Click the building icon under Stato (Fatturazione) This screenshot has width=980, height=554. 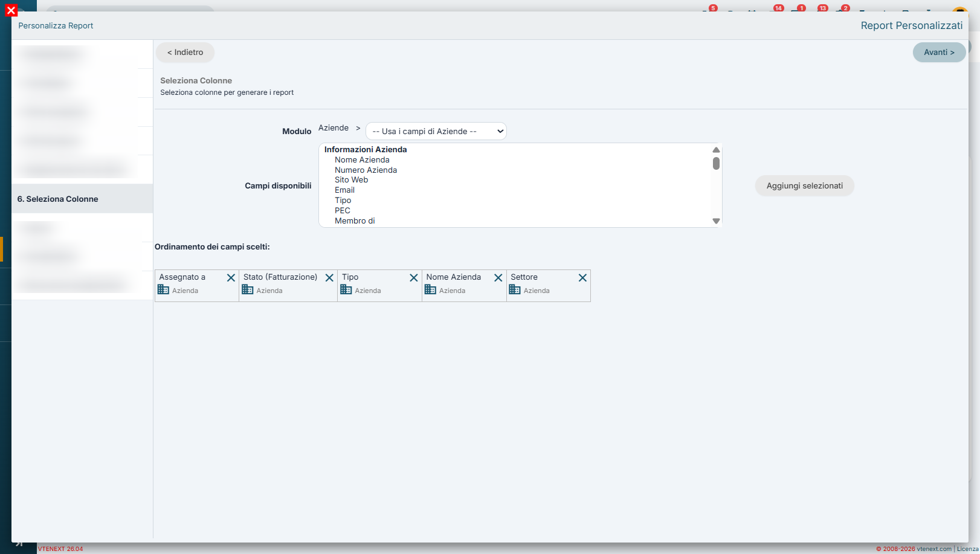pyautogui.click(x=248, y=289)
